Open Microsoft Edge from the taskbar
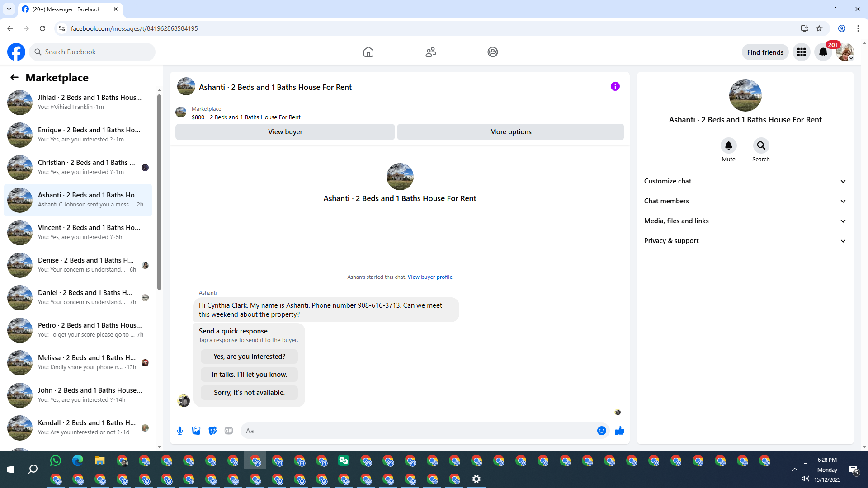The image size is (868, 488). (78, 460)
